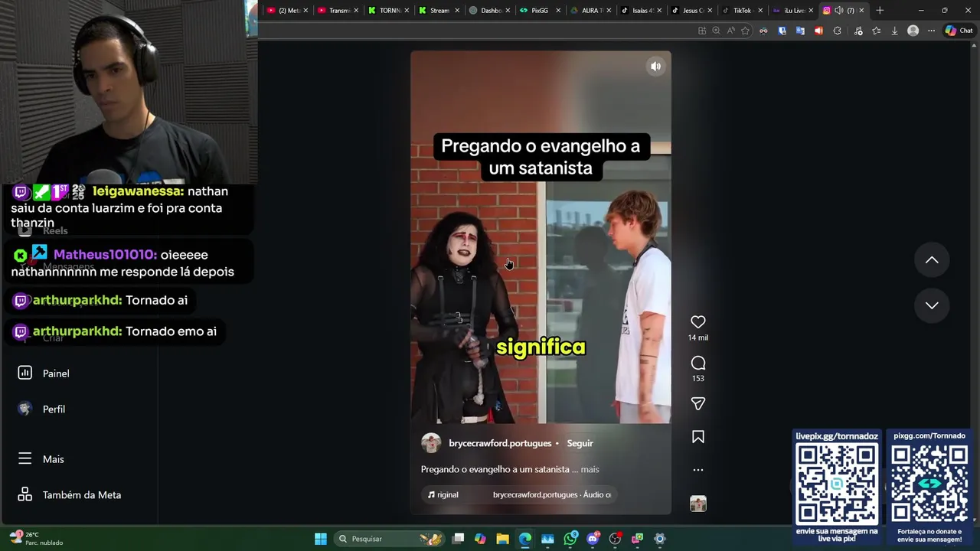Image resolution: width=980 pixels, height=551 pixels.
Task: Scan the livepix.gg/tornnadoz QR code
Action: [837, 484]
